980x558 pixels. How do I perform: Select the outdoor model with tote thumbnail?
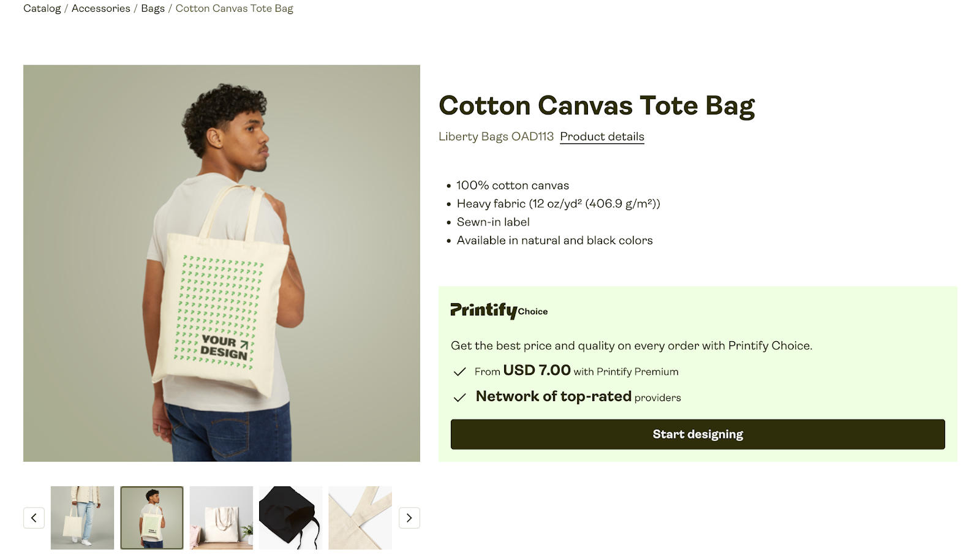pyautogui.click(x=81, y=518)
